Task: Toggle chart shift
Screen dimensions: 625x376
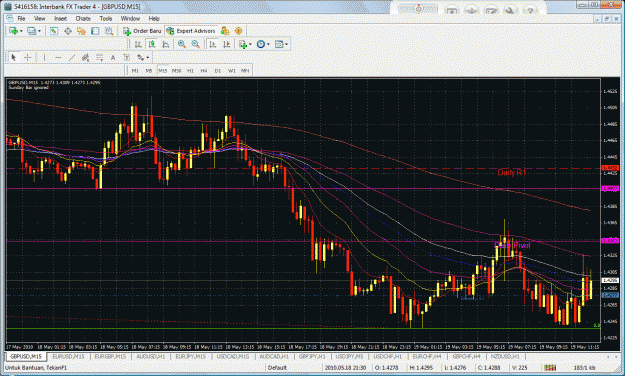Action: (226, 44)
